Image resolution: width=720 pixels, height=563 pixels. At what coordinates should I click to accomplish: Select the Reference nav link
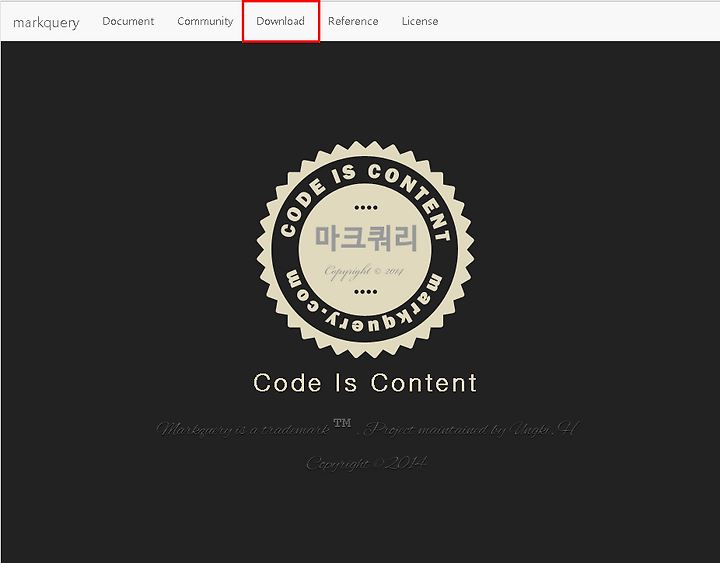pos(353,21)
